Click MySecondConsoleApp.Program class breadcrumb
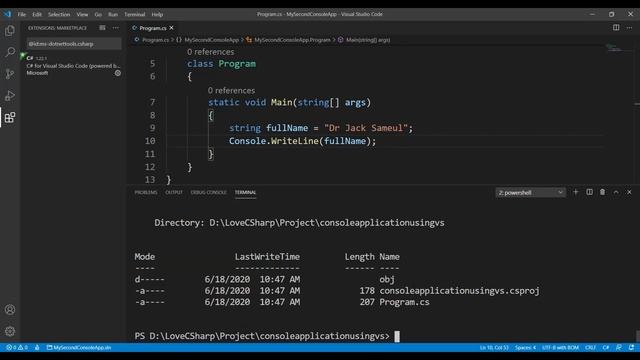Screen dimensions: 640x360 click(292, 40)
